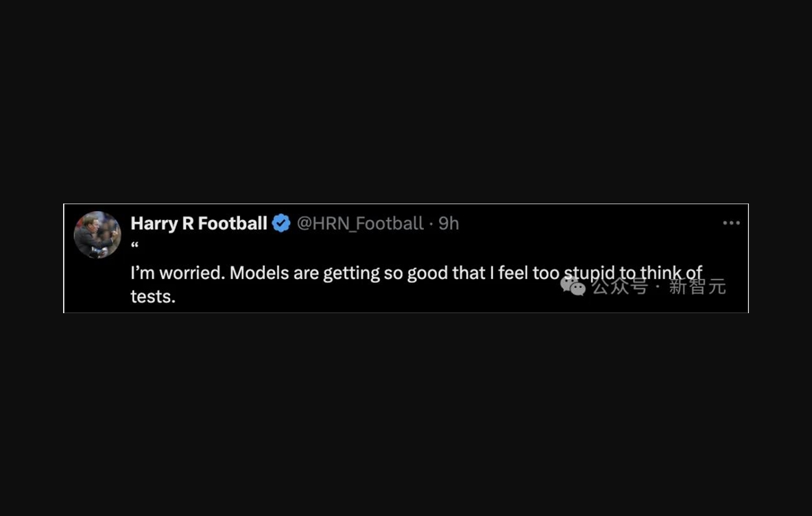This screenshot has width=812, height=516.
Task: Open the three-dot more options menu
Action: click(731, 223)
